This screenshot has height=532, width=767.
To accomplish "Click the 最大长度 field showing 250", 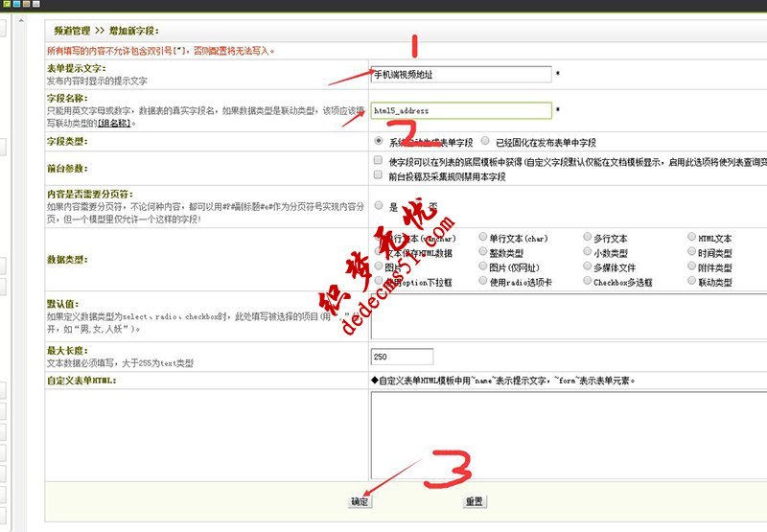I will 402,357.
